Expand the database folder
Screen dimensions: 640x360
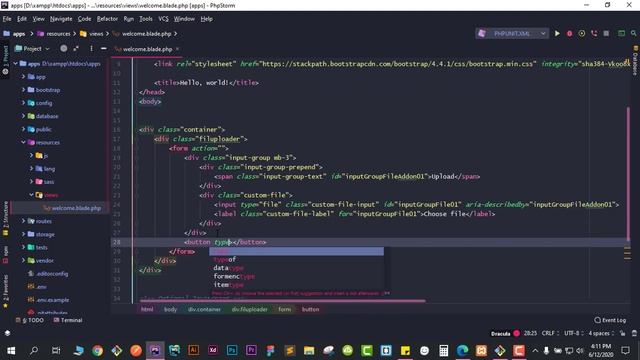(23, 116)
